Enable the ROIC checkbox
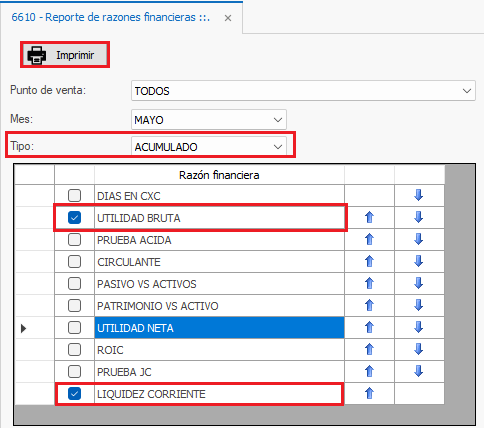This screenshot has width=484, height=428. pyautogui.click(x=74, y=349)
